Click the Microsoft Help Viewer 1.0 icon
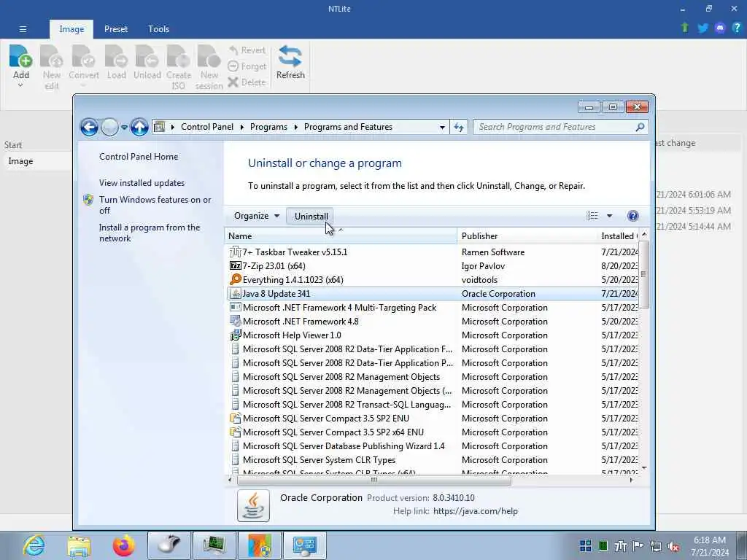The height and width of the screenshot is (560, 747). coord(236,335)
